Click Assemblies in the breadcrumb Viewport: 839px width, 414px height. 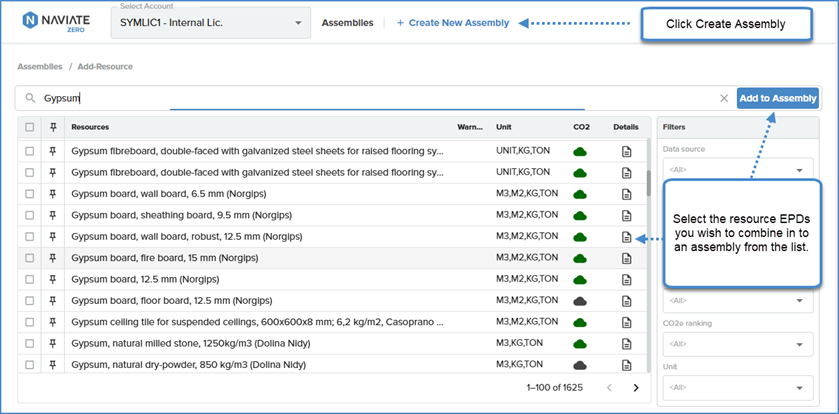(40, 67)
